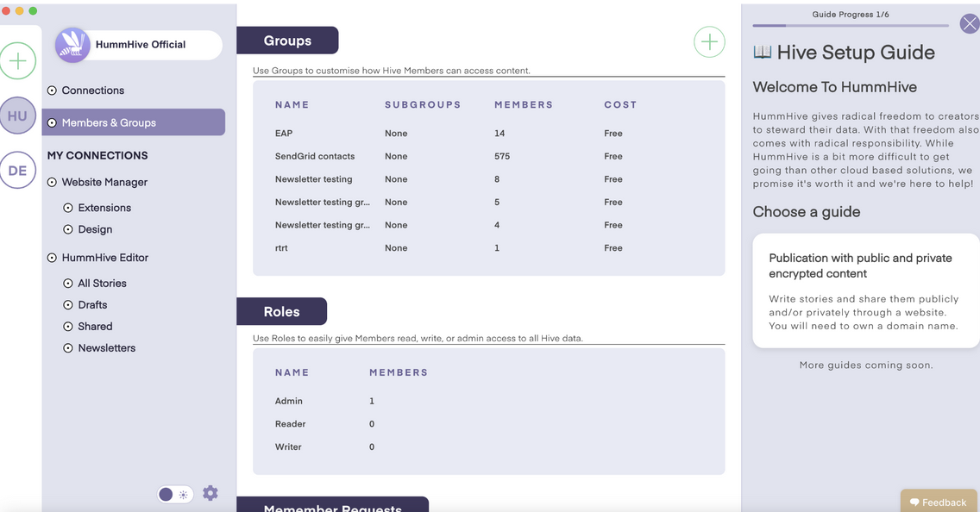Viewport: 980px width, 512px height.
Task: Open the settings gear icon
Action: click(210, 493)
